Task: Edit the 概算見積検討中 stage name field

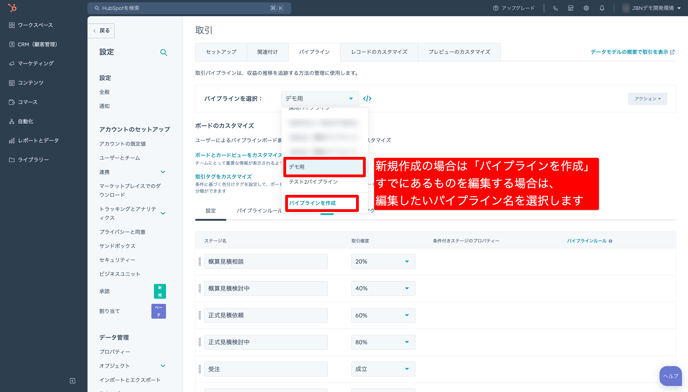Action: tap(266, 288)
